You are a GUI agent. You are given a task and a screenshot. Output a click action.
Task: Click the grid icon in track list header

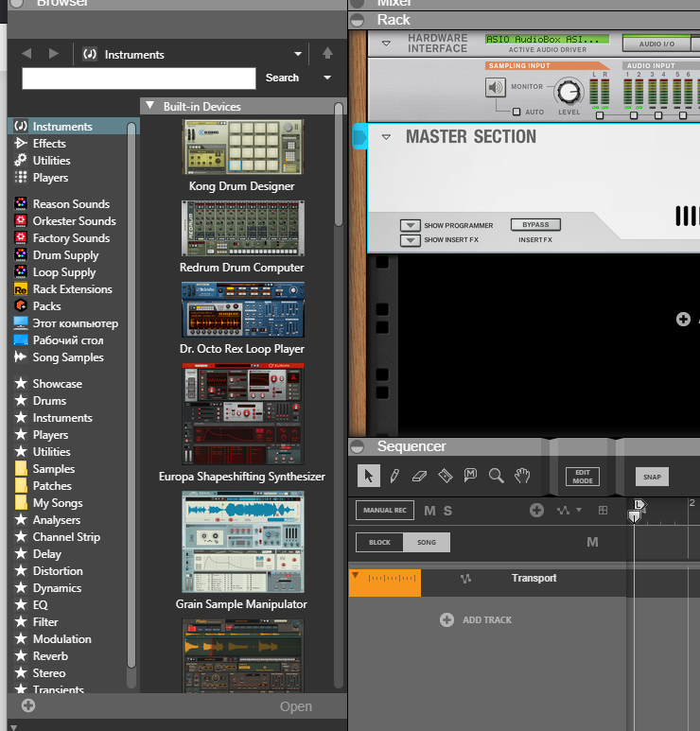click(x=603, y=511)
